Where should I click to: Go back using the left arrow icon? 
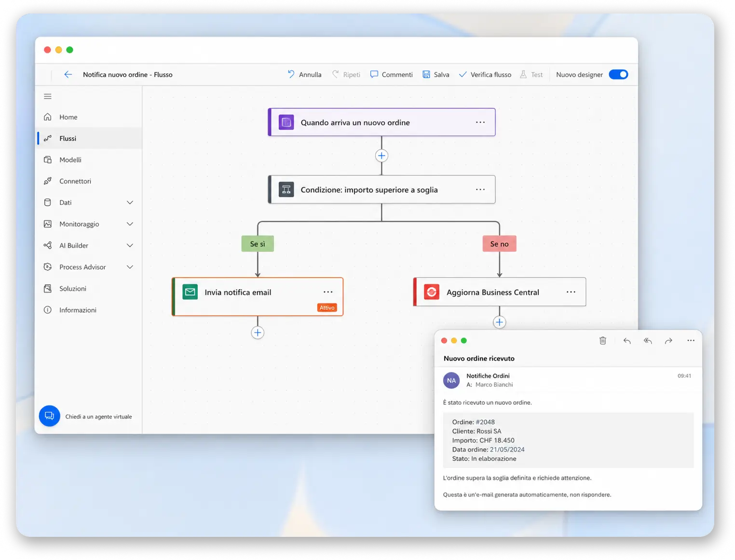pos(68,74)
